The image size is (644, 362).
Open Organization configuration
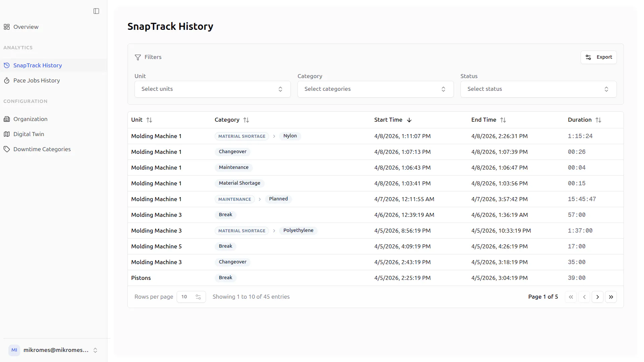30,119
